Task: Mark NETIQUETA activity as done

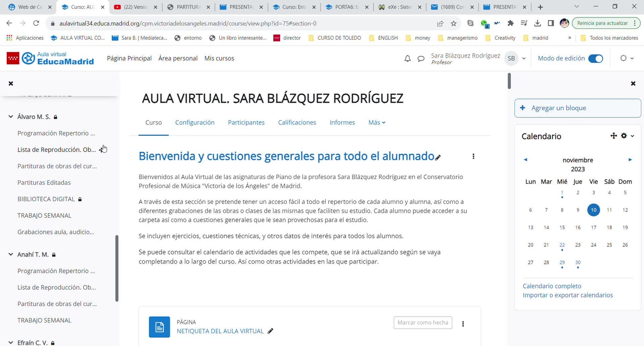Action: 423,323
